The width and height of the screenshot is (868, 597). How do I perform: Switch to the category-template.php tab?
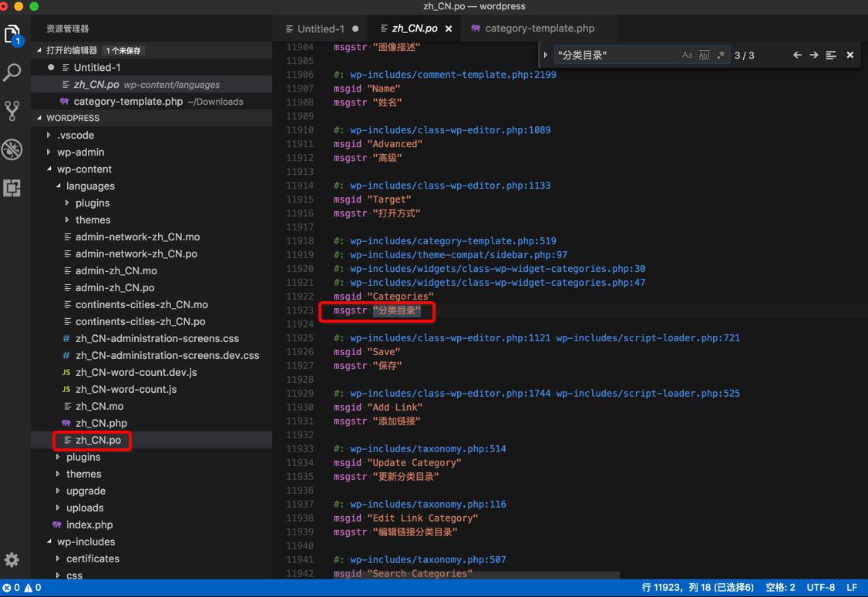coord(539,29)
